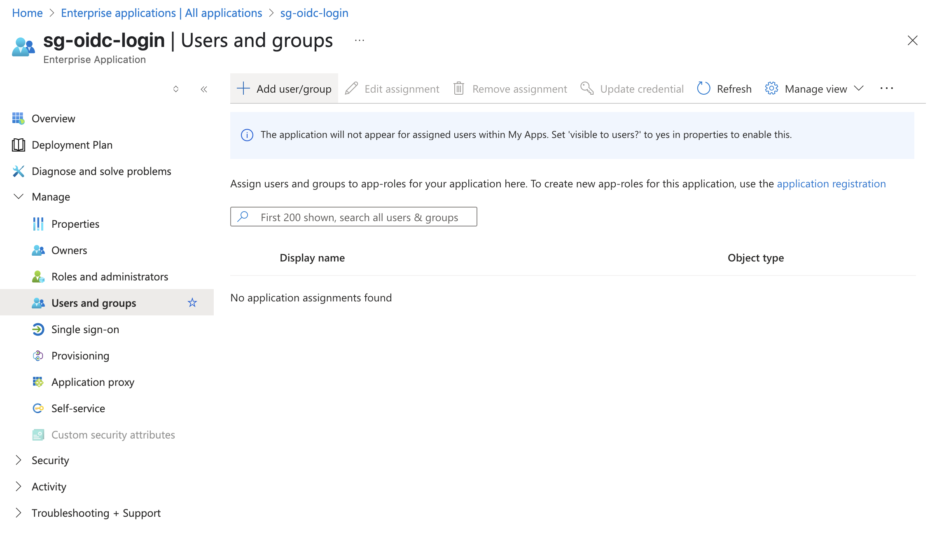Expand Troubleshooting + Support

point(18,512)
